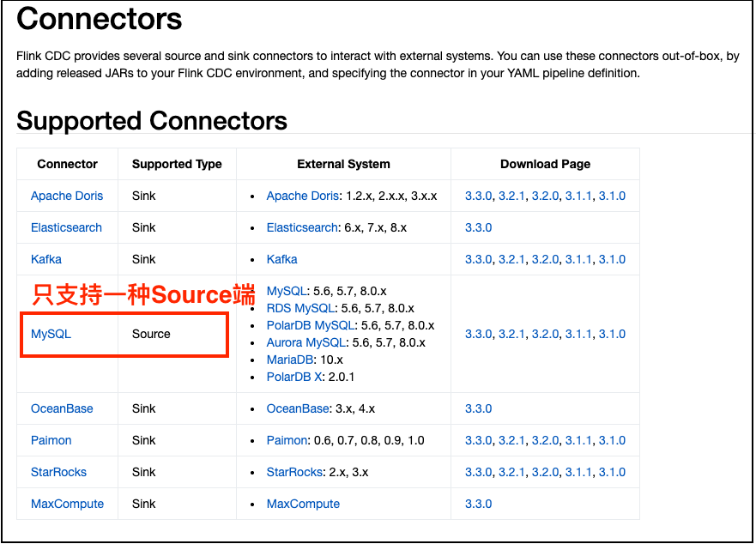Download Paimon version 3.3.0
This screenshot has width=756, height=544.
tap(478, 440)
